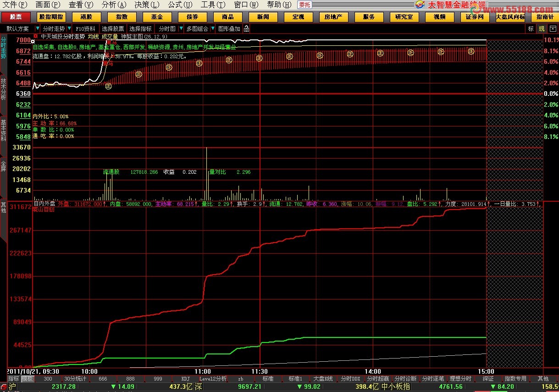Open the 查看(V) menu

(x=81, y=5)
